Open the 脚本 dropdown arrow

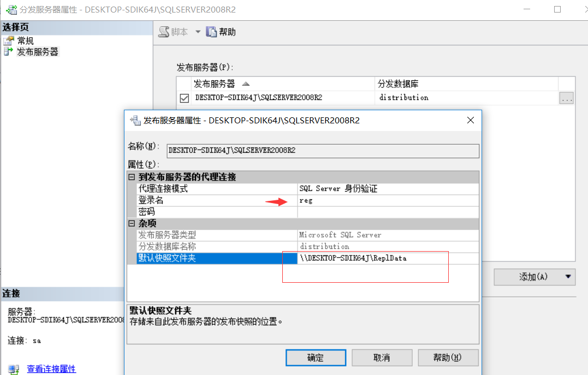click(198, 32)
